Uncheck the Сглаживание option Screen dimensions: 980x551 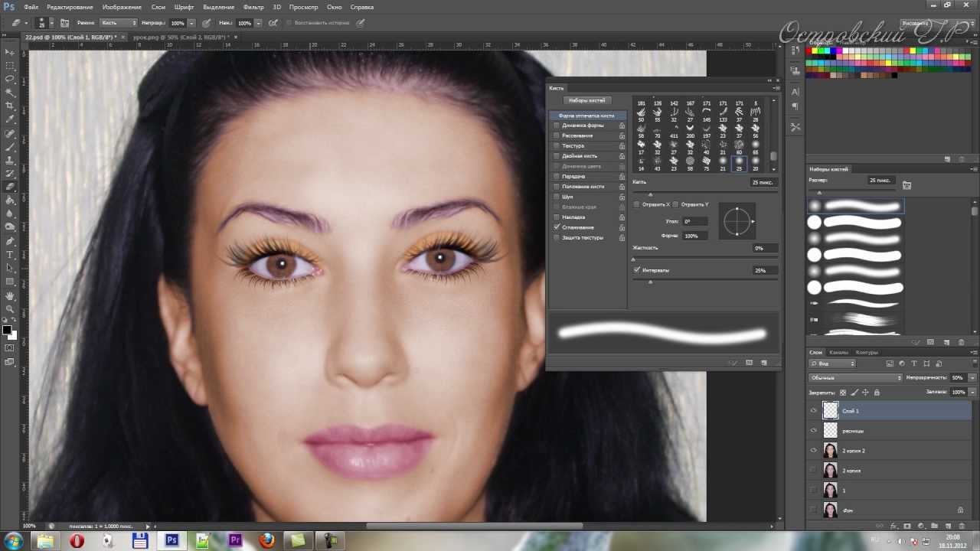[x=557, y=227]
